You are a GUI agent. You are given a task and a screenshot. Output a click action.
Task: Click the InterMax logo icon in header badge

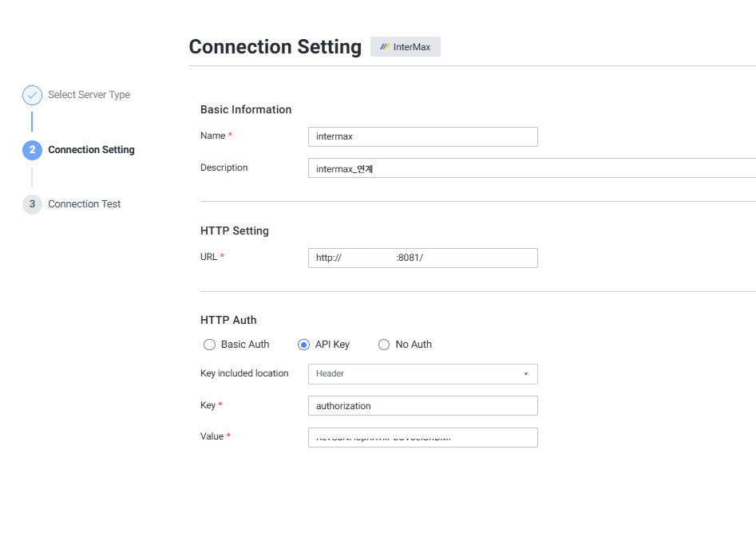385,47
